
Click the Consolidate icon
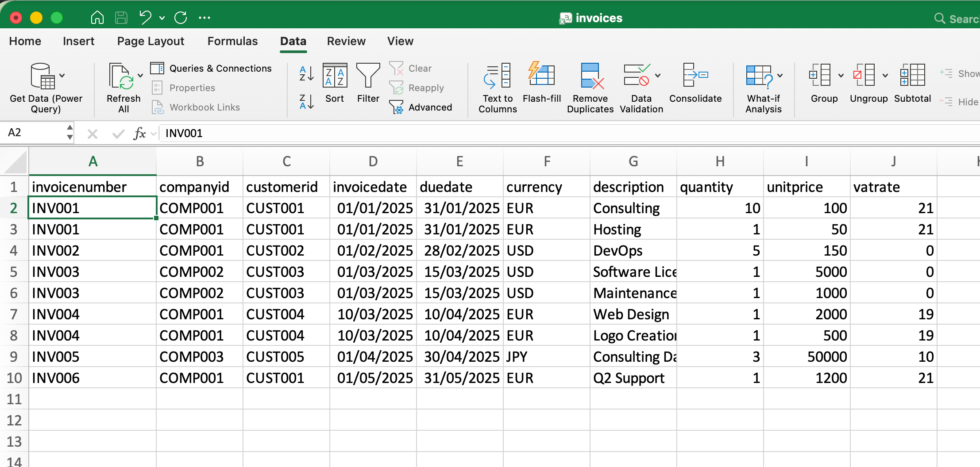coord(695,75)
